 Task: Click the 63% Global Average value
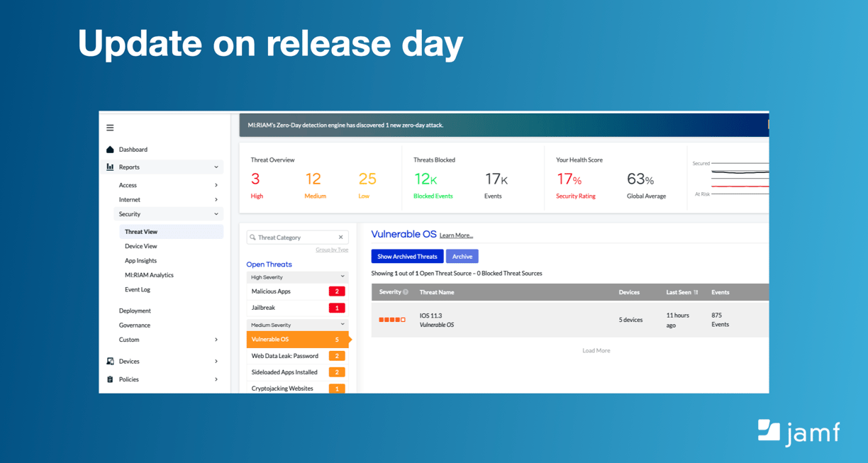640,179
